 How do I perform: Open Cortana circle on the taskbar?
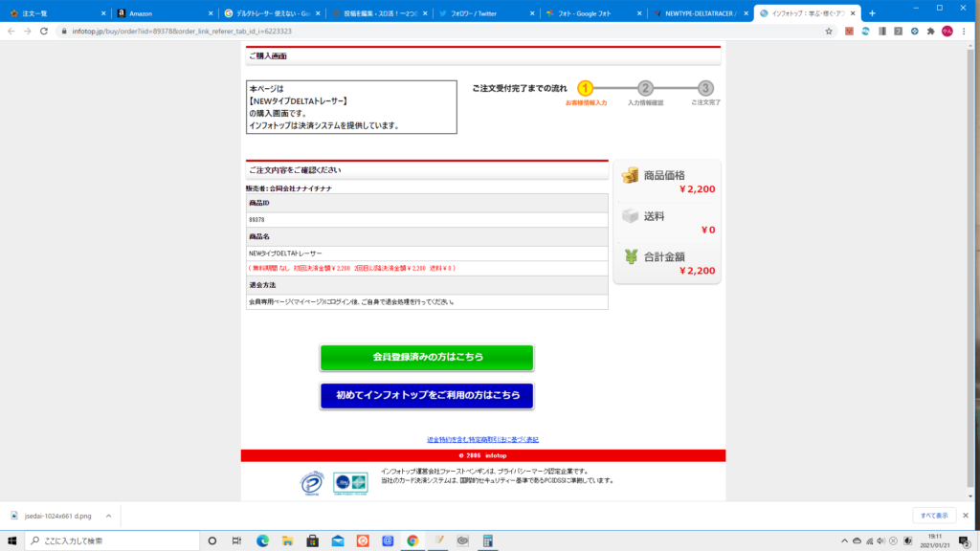coord(212,541)
